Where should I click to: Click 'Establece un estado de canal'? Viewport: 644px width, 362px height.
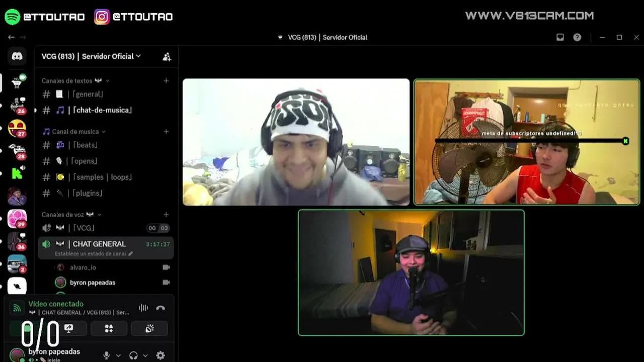(91, 254)
